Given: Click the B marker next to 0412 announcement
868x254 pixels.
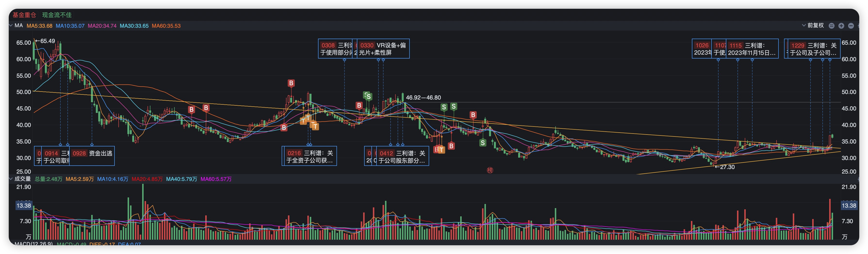Looking at the screenshot, I should [x=451, y=146].
